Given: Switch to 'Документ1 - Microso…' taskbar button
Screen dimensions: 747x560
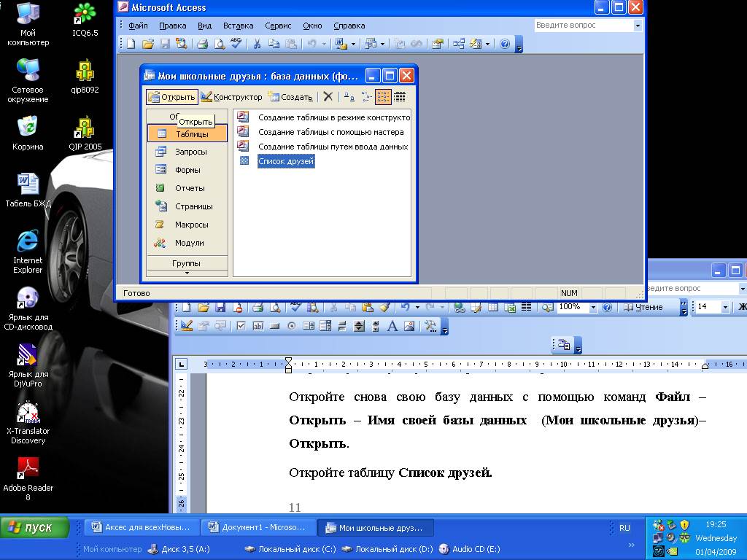Looking at the screenshot, I should (x=258, y=528).
